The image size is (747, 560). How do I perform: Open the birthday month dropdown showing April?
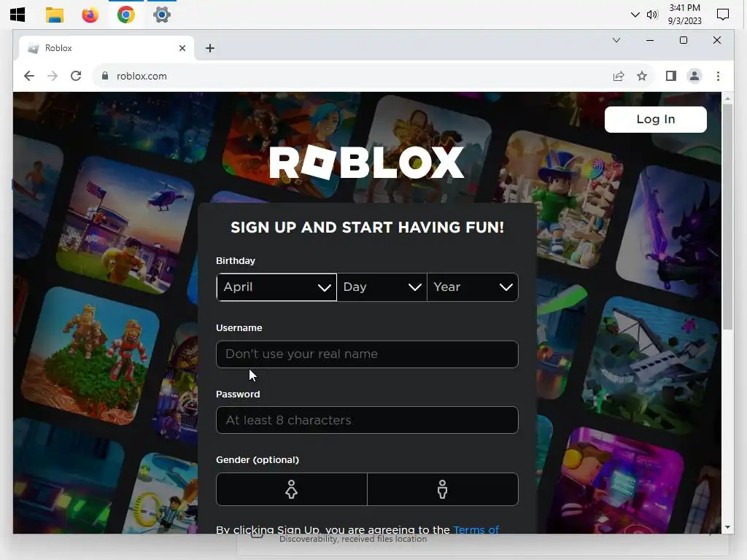[276, 287]
